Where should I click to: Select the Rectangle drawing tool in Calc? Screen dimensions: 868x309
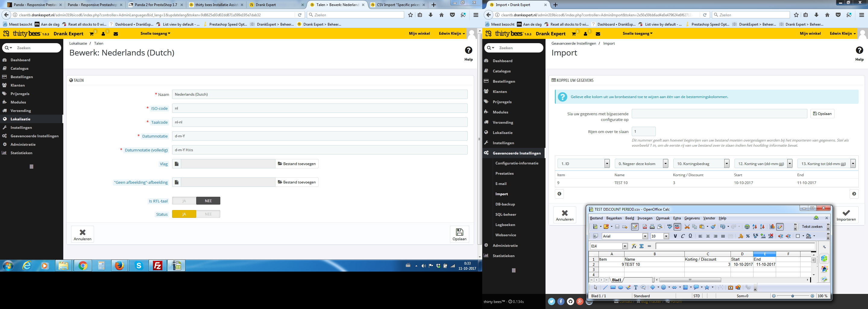pos(613,288)
